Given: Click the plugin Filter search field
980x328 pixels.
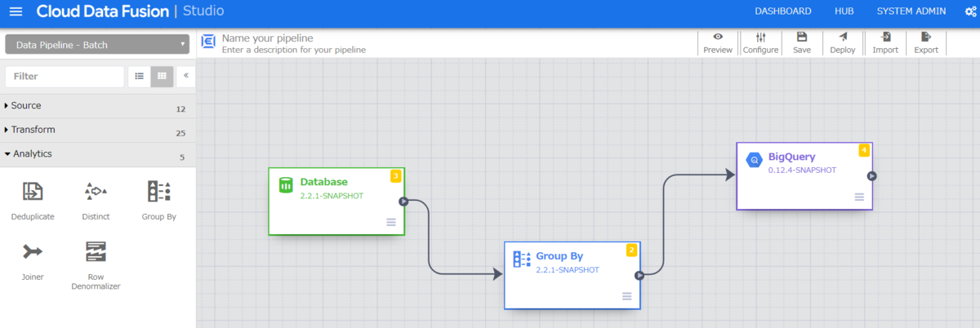Looking at the screenshot, I should [65, 76].
